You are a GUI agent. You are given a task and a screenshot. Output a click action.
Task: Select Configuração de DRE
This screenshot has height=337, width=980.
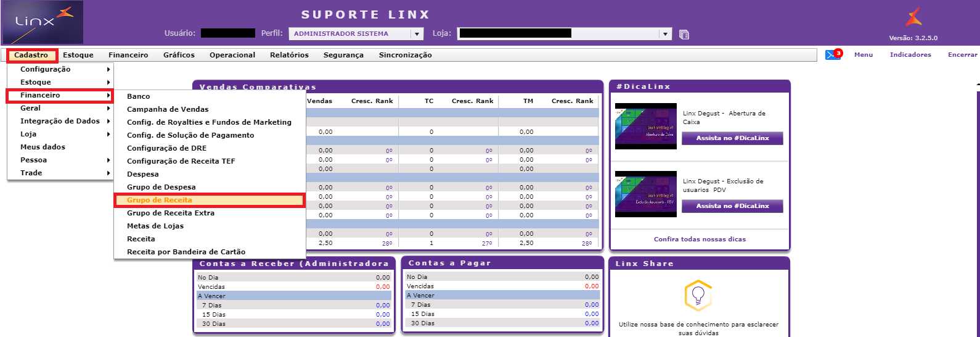[210, 148]
